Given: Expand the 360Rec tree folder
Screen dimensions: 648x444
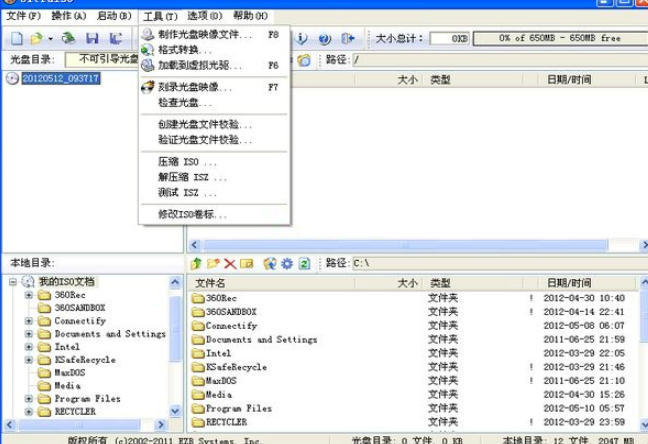Looking at the screenshot, I should (29, 295).
